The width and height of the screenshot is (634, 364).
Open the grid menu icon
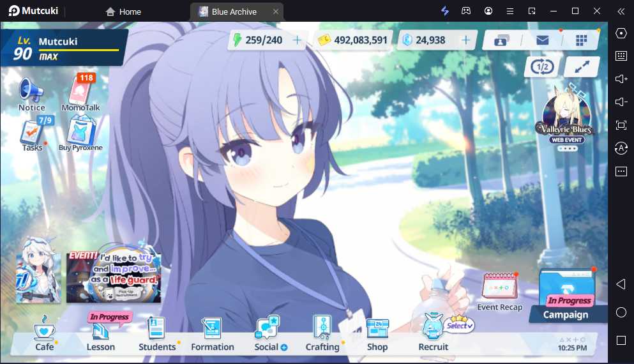pos(581,40)
